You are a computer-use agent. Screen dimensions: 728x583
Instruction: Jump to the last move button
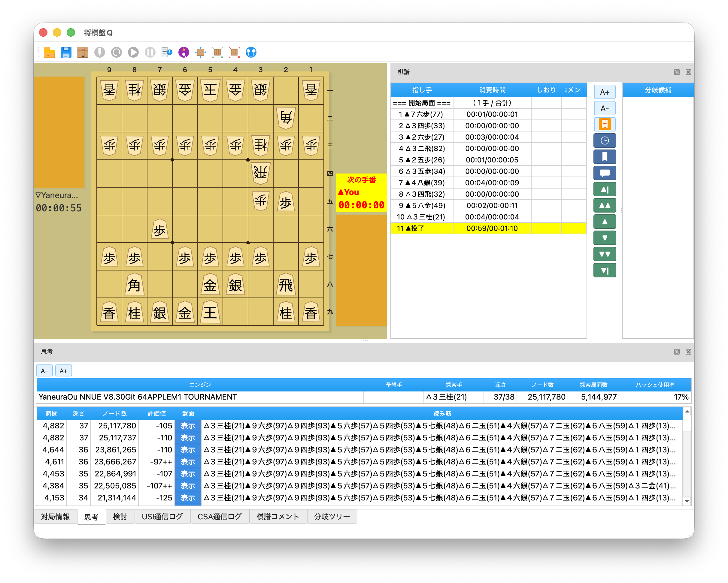pos(605,270)
